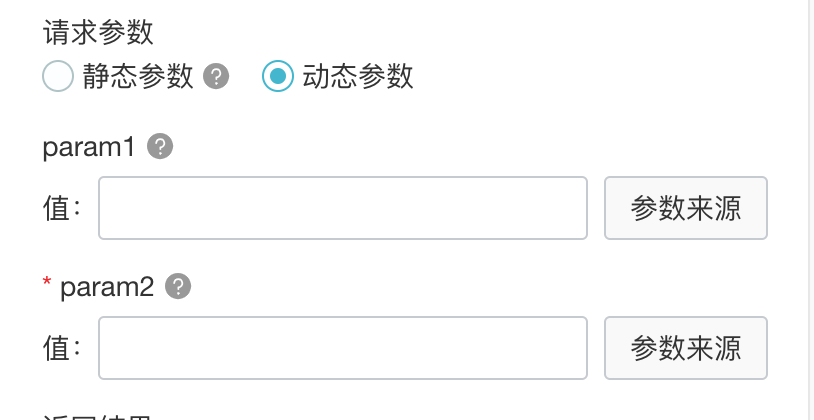Screen dimensions: 814x420
Task: Click the 动态参数 label text
Action: click(357, 76)
